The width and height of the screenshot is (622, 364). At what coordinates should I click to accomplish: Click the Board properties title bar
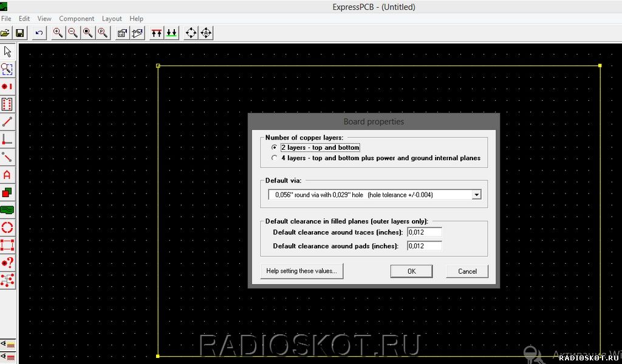click(x=374, y=121)
